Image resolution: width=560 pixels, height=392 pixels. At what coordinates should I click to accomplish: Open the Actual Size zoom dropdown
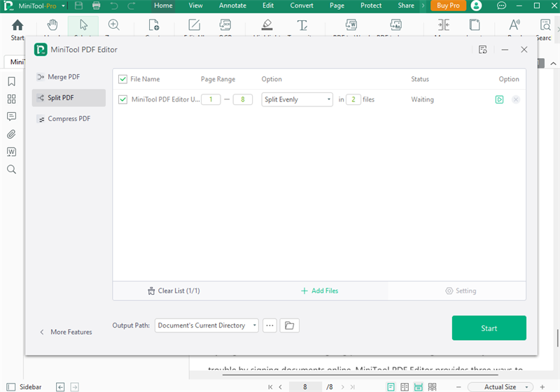point(500,387)
